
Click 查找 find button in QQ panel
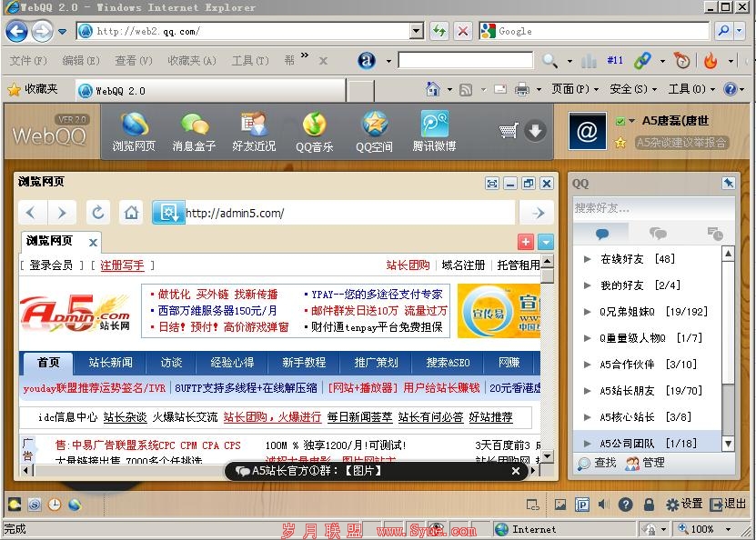coord(598,463)
